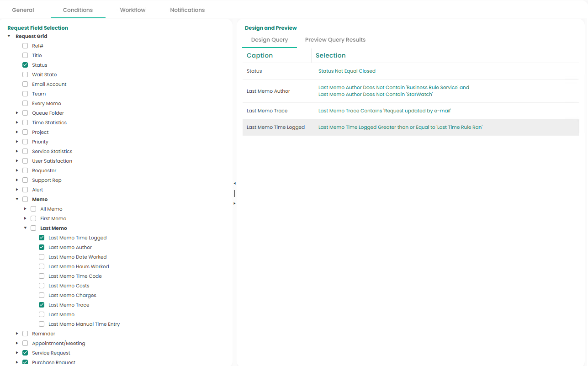Edit the Last Memo Trace Contains condition
Viewport: 588px width, 366px height.
pyautogui.click(x=385, y=111)
